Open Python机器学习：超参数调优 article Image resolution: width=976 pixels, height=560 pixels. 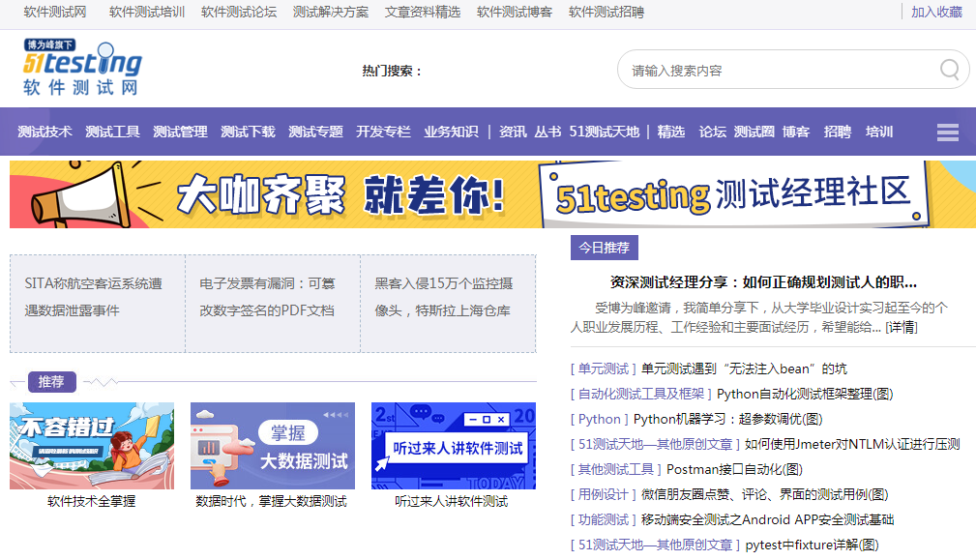727,420
